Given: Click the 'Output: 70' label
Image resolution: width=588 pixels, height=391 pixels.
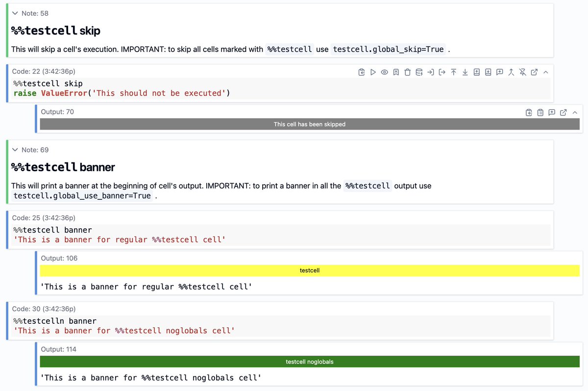Looking at the screenshot, I should coord(57,111).
